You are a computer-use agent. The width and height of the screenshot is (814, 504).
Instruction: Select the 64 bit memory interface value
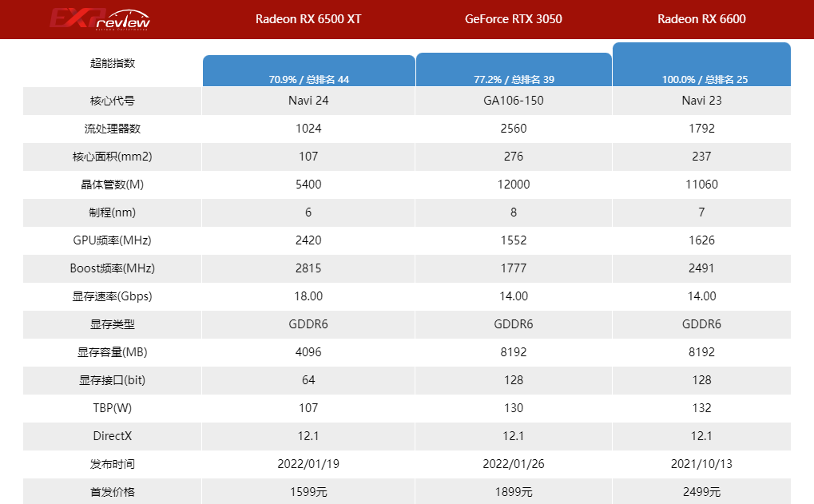coord(308,381)
